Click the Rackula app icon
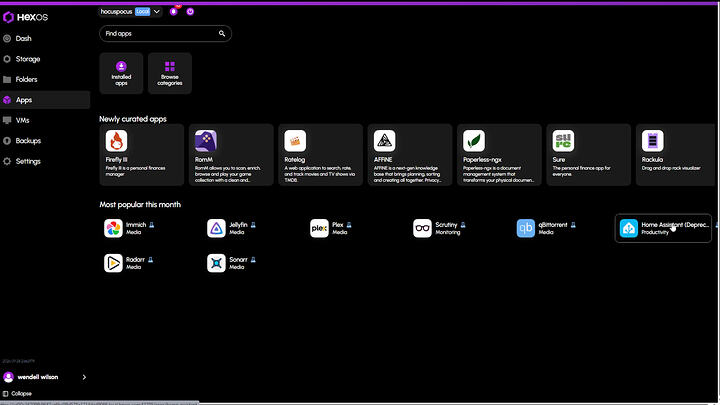720x405 pixels. (652, 141)
